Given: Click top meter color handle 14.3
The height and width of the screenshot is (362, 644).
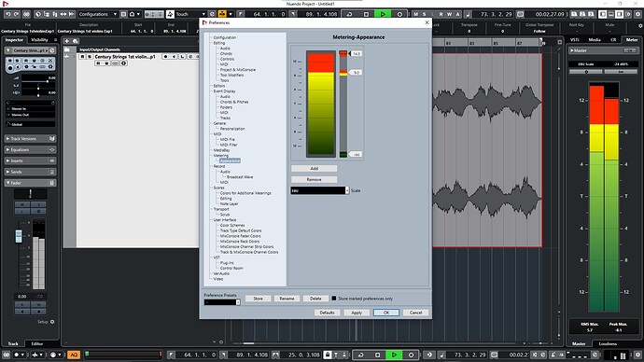Looking at the screenshot, I should pos(356,54).
